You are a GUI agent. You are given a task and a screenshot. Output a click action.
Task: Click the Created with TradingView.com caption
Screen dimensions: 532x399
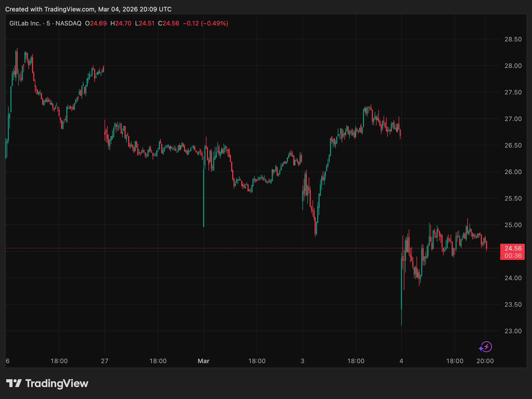pyautogui.click(x=88, y=9)
